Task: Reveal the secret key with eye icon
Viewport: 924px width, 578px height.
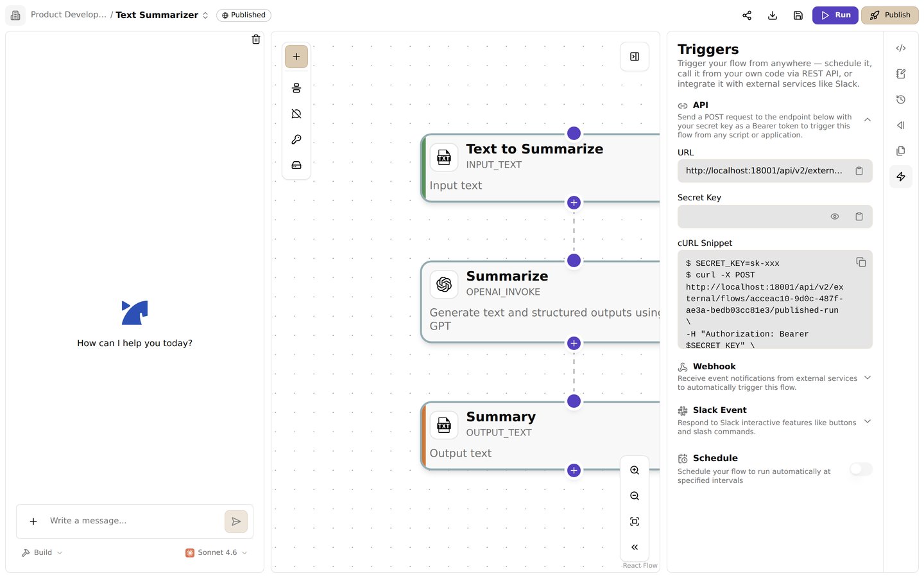Action: point(835,216)
